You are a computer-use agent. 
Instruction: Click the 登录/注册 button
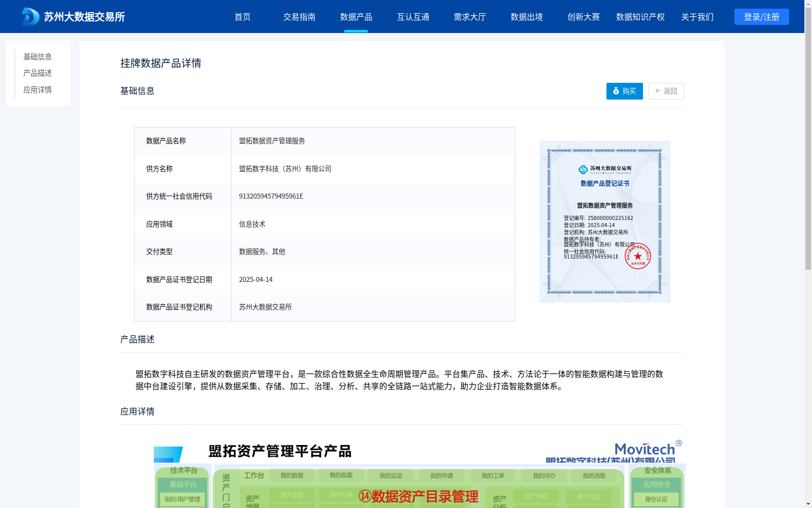[x=762, y=17]
